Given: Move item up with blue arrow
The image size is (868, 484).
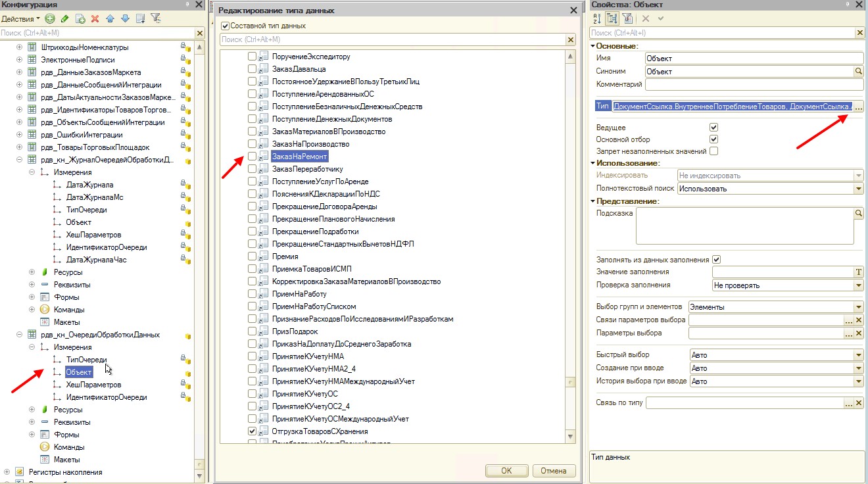Looking at the screenshot, I should click(x=110, y=18).
